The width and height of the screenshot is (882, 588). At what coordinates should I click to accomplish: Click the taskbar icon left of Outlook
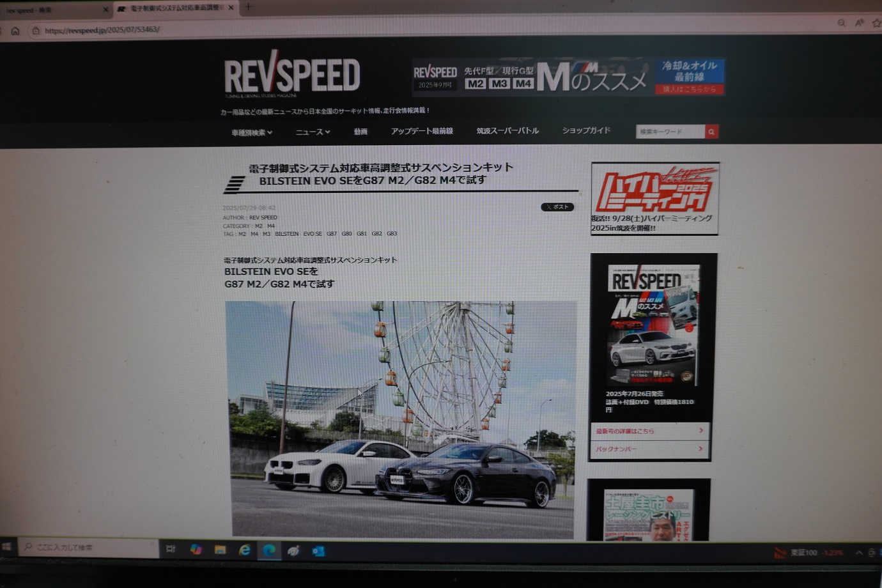[293, 550]
